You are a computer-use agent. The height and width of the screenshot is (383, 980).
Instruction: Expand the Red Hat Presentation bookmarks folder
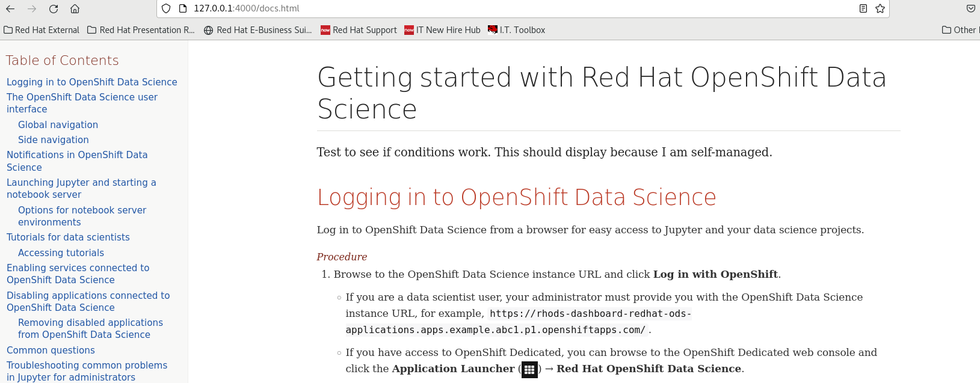point(141,30)
